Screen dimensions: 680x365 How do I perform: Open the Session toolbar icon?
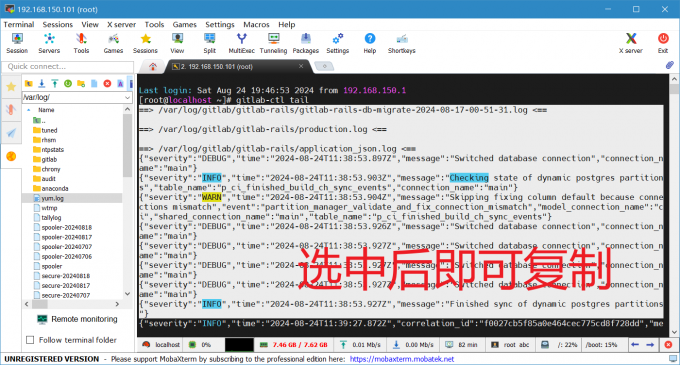[x=17, y=43]
